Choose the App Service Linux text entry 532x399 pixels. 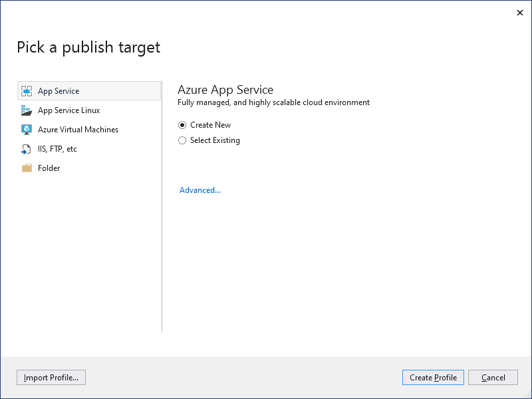point(69,110)
